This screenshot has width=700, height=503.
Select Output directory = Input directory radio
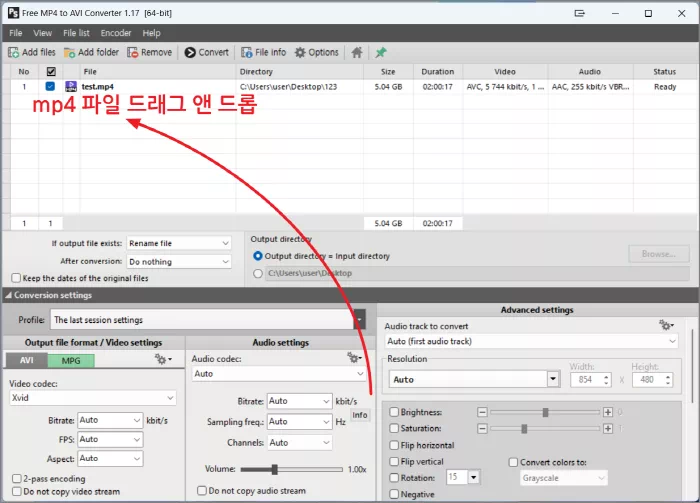coord(258,256)
